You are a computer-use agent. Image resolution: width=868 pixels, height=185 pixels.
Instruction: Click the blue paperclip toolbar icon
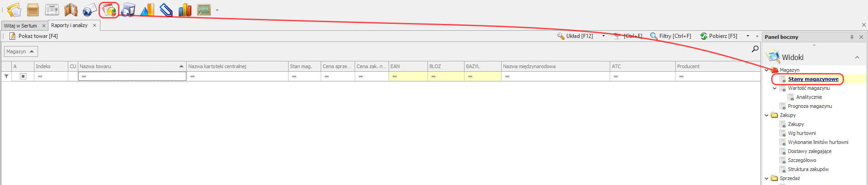pos(166,9)
